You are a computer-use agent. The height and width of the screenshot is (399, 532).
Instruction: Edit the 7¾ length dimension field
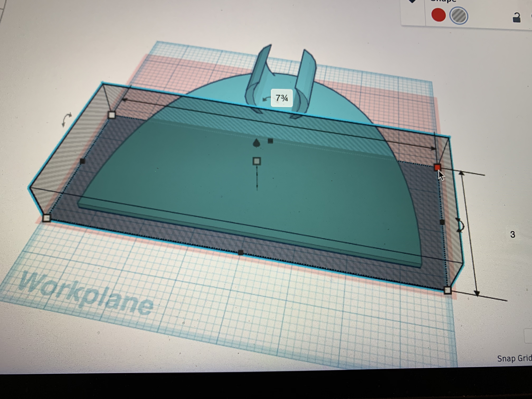(x=282, y=98)
